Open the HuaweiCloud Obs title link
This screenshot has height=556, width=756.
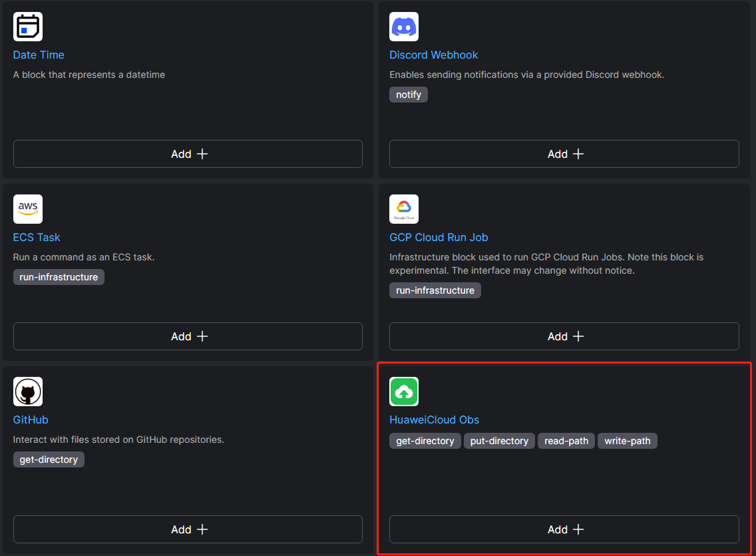(x=434, y=419)
